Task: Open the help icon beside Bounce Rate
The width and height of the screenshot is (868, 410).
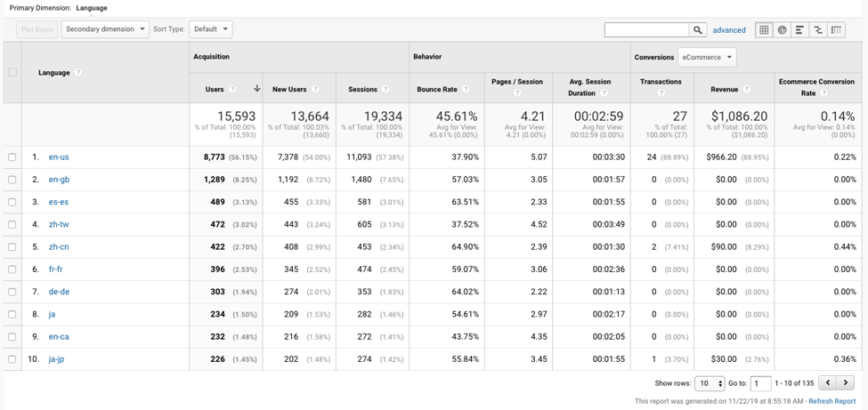Action: tap(466, 89)
